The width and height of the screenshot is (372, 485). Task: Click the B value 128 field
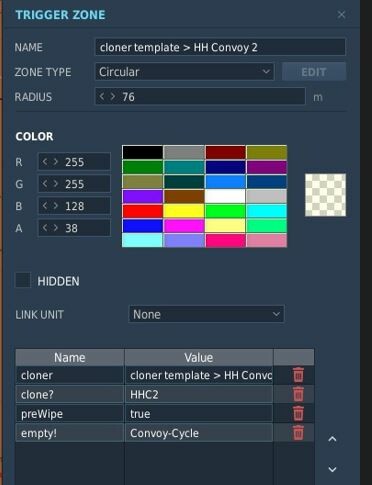click(x=74, y=206)
